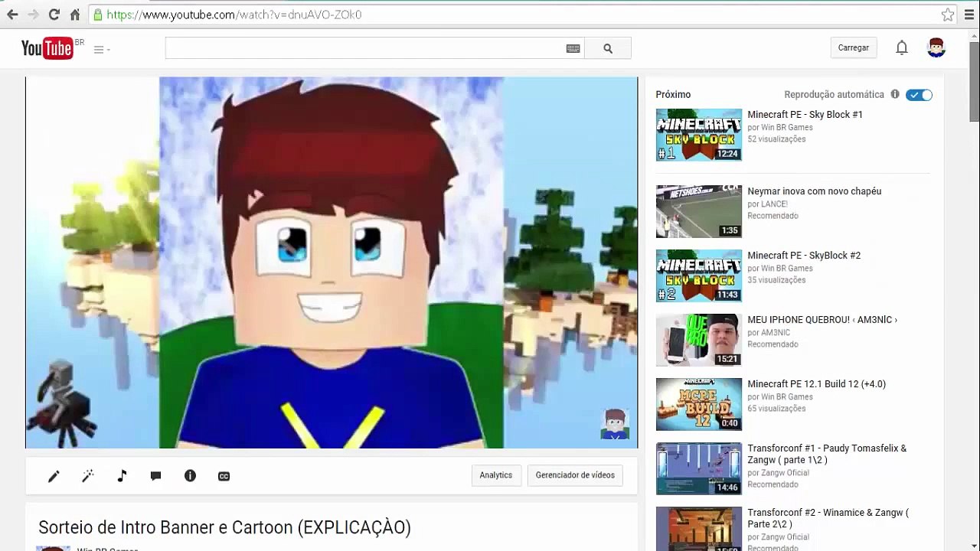Click the search magnifier button
The image size is (980, 551).
[x=608, y=48]
